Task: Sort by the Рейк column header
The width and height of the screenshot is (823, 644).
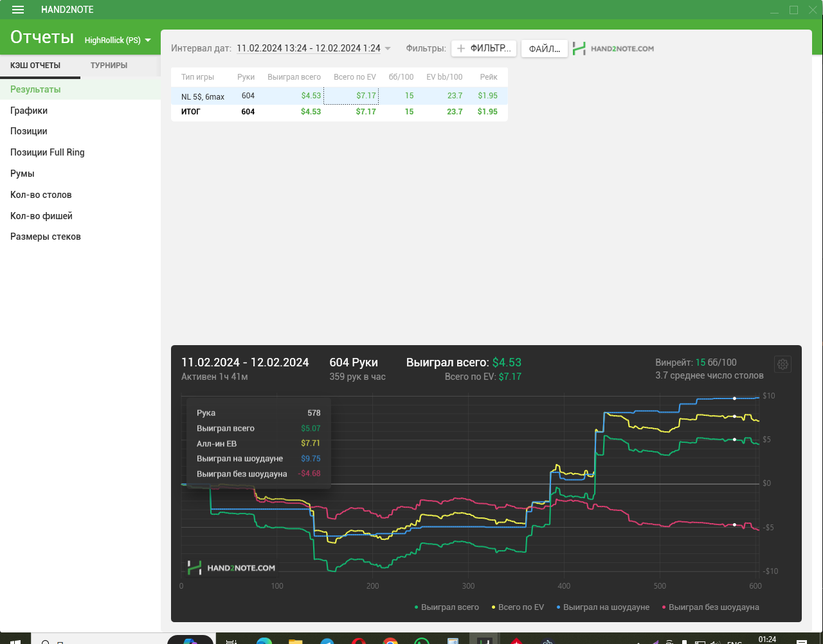Action: click(489, 77)
